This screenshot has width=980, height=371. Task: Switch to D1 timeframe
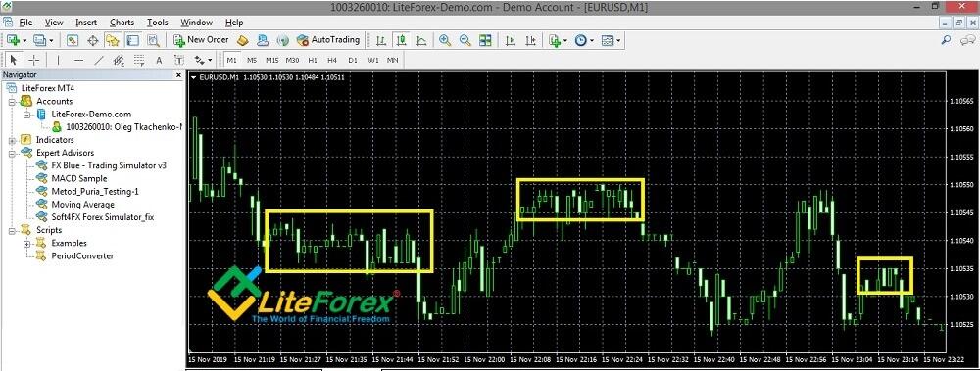353,60
